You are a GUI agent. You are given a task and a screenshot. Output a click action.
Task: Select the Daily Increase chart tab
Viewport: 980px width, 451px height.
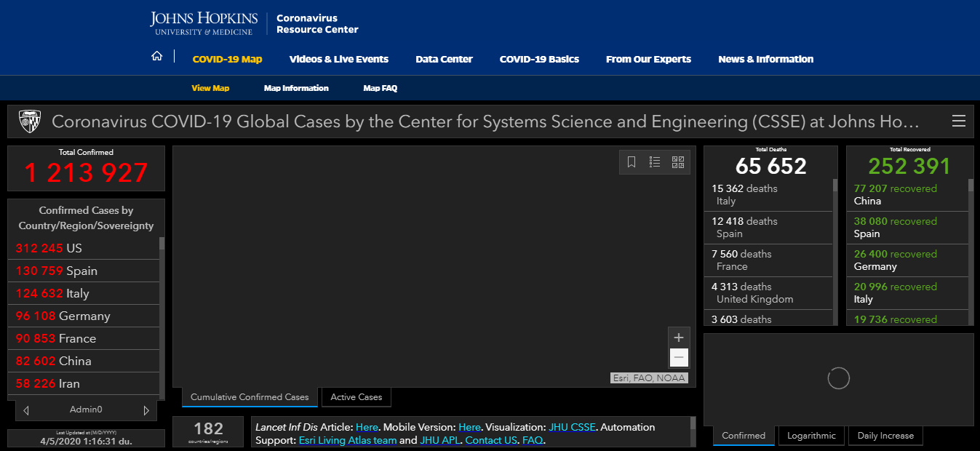(x=885, y=436)
